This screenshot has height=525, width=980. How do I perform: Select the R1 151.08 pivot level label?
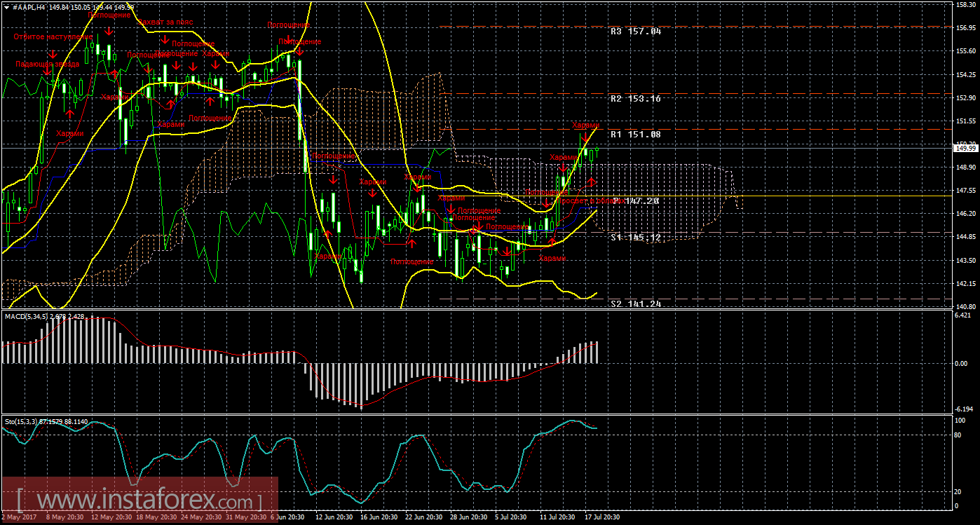[x=635, y=134]
